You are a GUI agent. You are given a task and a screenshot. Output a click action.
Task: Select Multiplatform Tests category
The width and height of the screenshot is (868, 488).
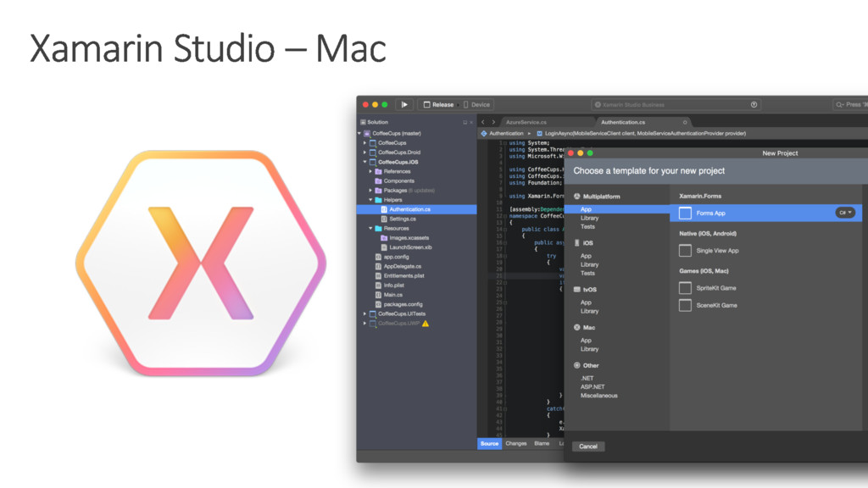pos(588,227)
